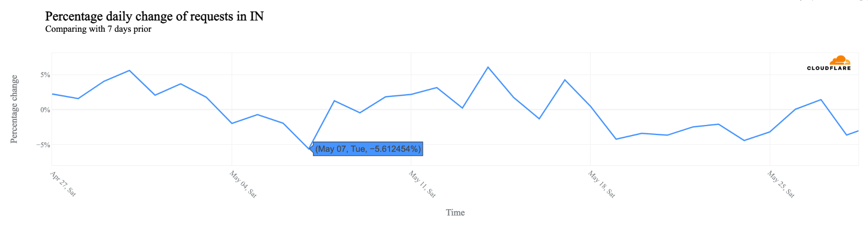The image size is (868, 230).
Task: Click the May 18, Sat axis label
Action: [602, 184]
